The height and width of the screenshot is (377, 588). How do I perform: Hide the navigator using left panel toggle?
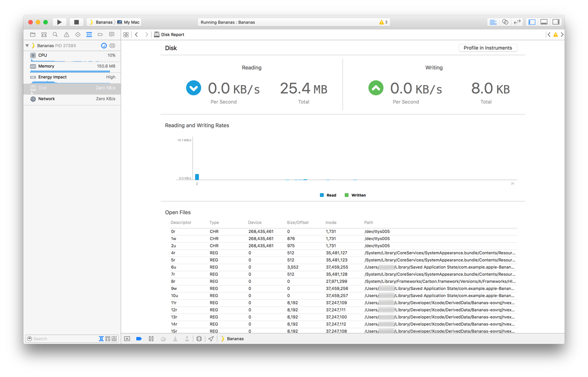pos(531,22)
